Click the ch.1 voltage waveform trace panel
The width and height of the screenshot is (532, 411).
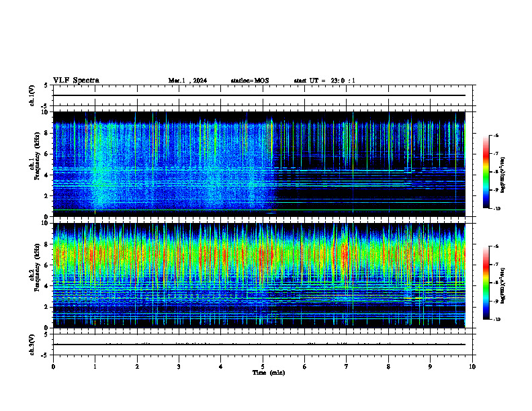(x=263, y=95)
